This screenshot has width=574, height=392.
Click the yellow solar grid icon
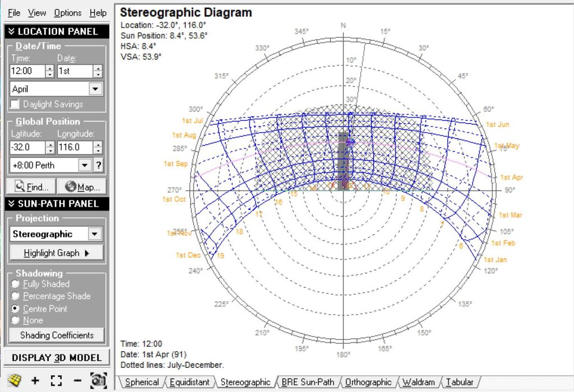(15, 381)
